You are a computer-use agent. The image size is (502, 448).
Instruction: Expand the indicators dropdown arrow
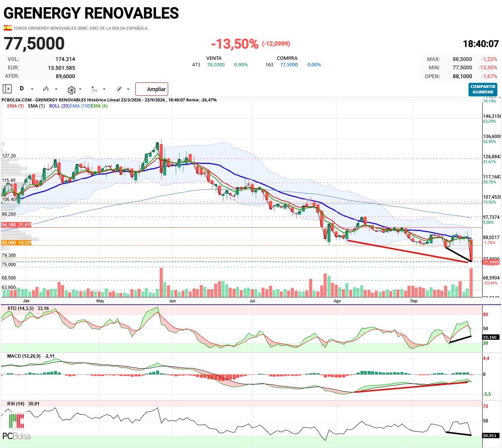tap(105, 89)
